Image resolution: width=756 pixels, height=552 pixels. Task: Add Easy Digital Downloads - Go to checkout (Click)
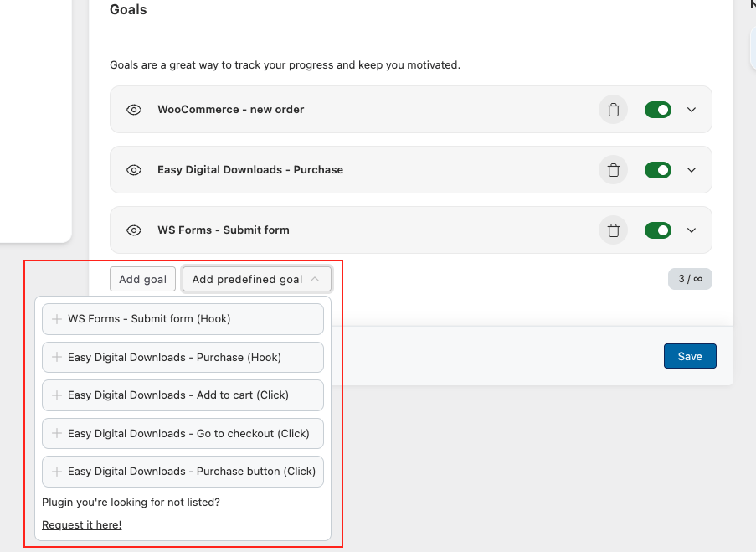click(x=183, y=433)
